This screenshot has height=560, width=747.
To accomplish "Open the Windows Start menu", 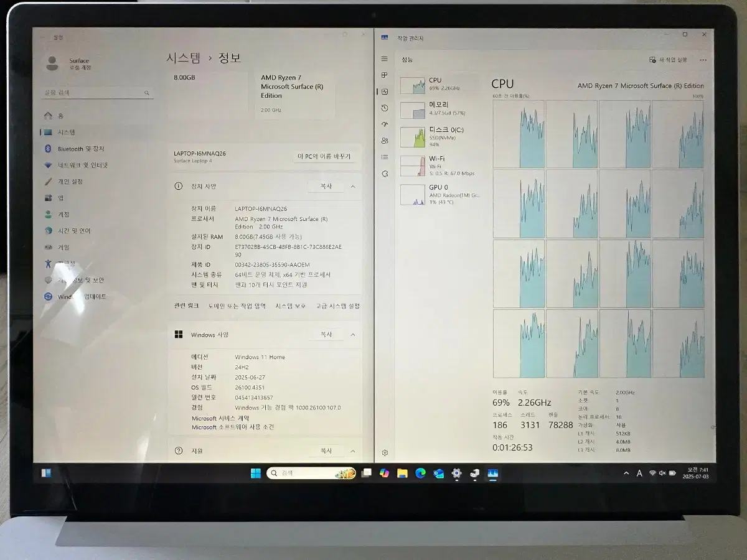I will pyautogui.click(x=256, y=474).
